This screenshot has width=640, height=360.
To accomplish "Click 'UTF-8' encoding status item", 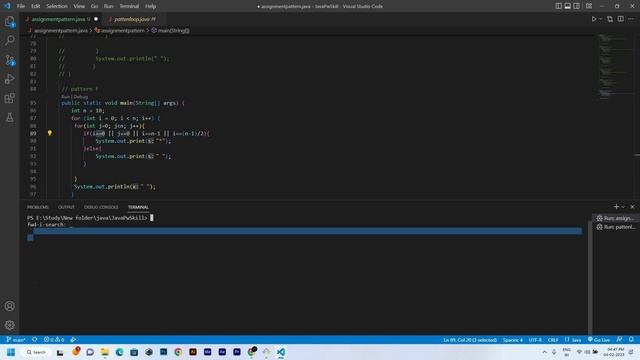I will (x=535, y=340).
